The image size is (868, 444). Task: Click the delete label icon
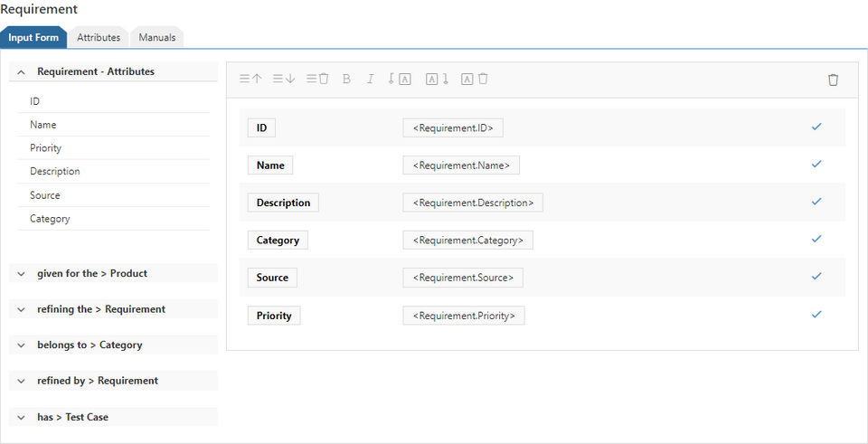(x=475, y=80)
